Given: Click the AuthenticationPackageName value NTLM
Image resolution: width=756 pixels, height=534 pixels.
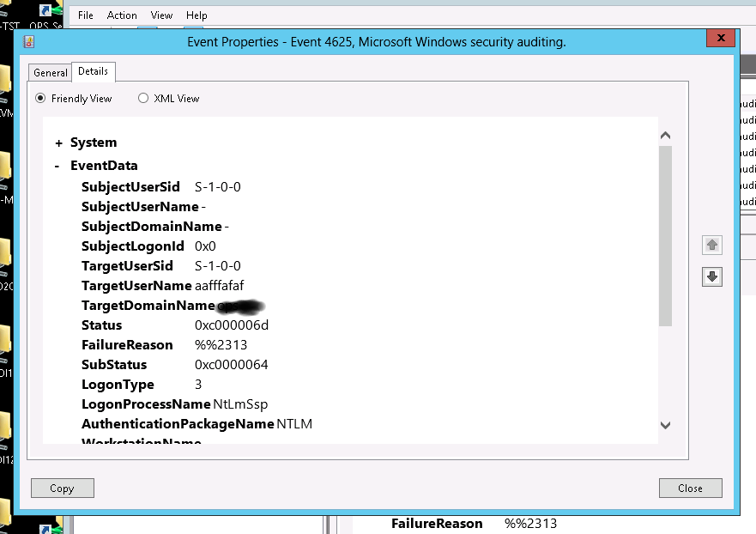Looking at the screenshot, I should pyautogui.click(x=294, y=424).
